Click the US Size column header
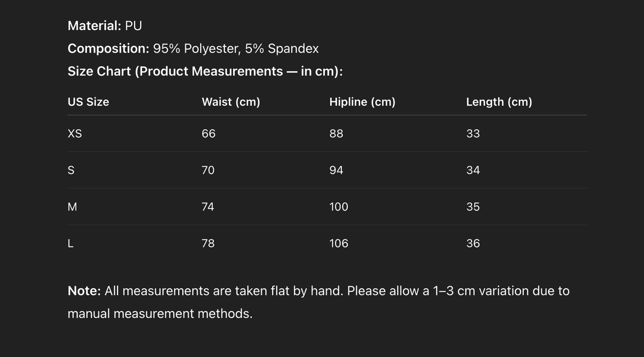The image size is (644, 357). [x=88, y=102]
